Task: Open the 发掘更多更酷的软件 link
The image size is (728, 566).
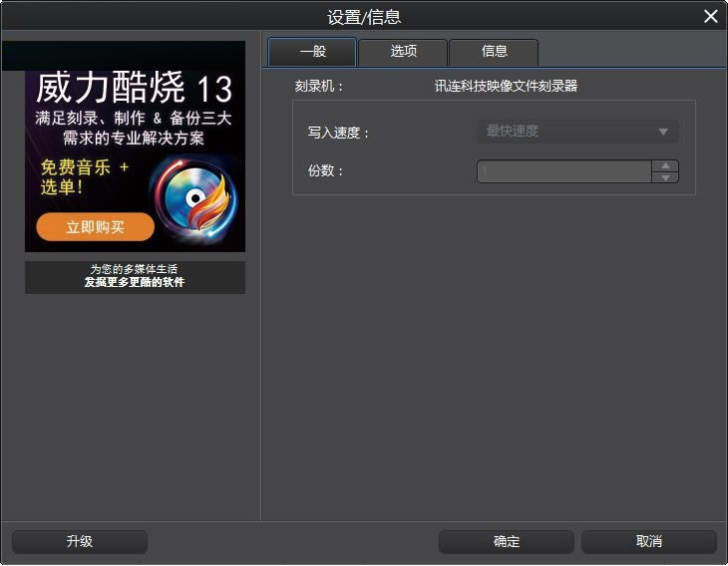Action: [135, 282]
